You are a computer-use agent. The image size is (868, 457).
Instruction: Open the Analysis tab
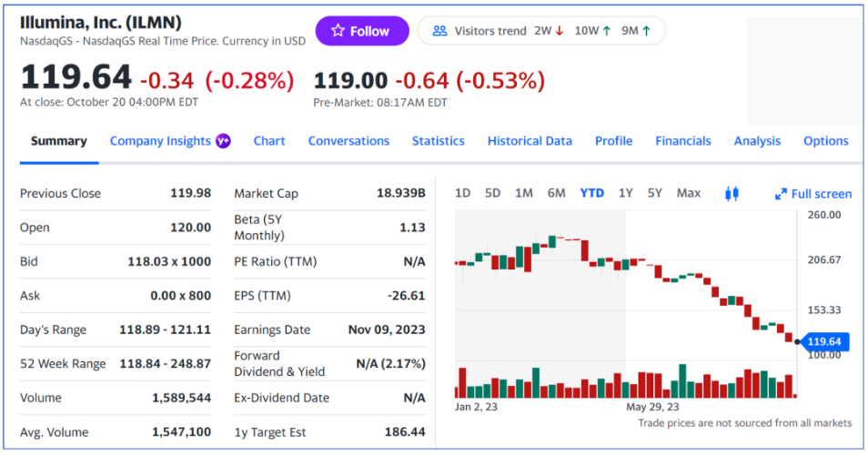coord(757,141)
